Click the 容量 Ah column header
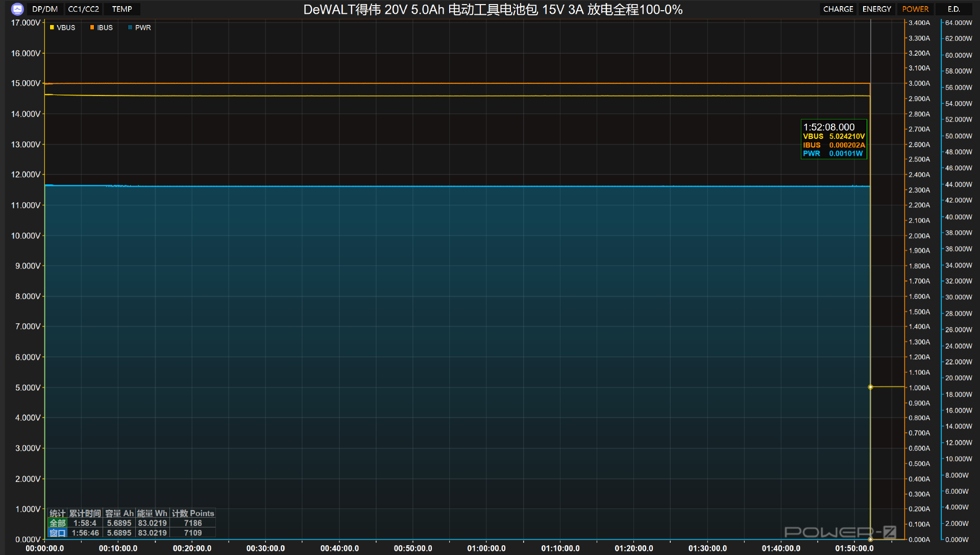The image size is (980, 555). (119, 514)
